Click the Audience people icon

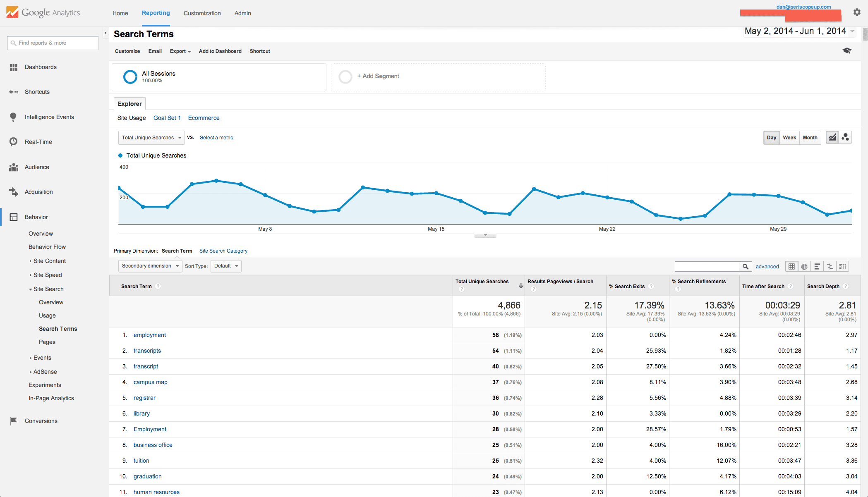coord(14,167)
